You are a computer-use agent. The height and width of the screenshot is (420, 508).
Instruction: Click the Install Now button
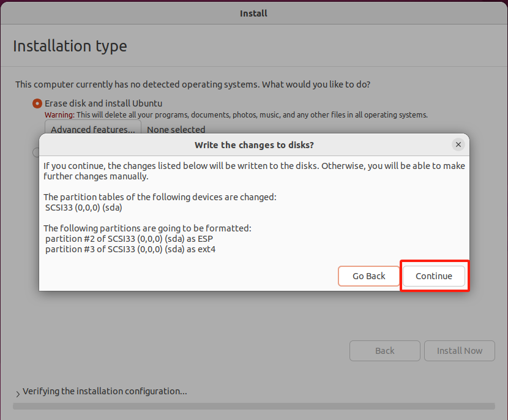point(459,351)
